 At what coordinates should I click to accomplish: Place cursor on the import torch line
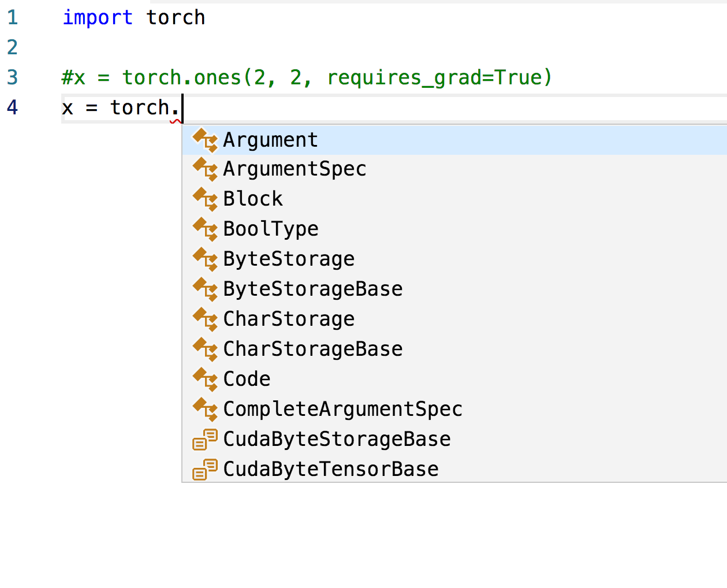click(134, 18)
